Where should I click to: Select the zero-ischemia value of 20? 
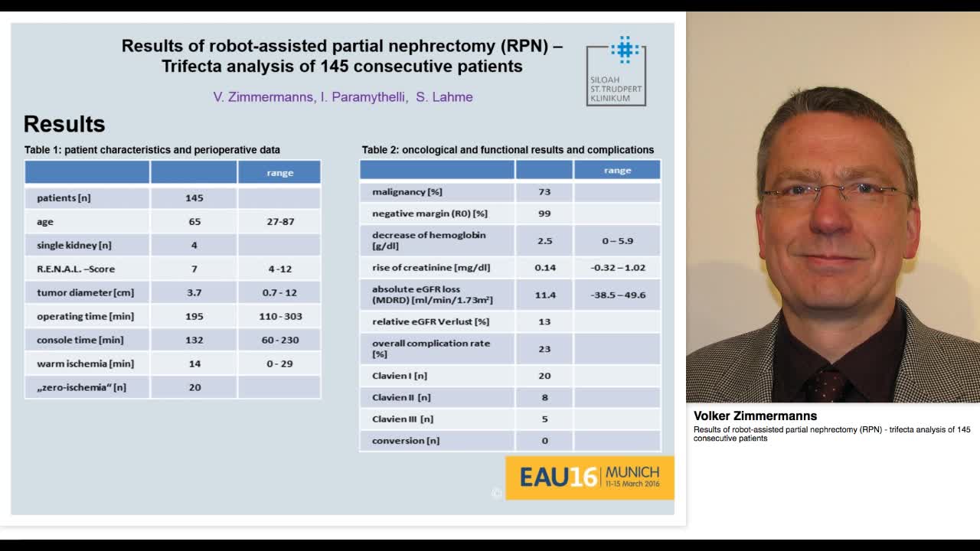click(x=194, y=386)
